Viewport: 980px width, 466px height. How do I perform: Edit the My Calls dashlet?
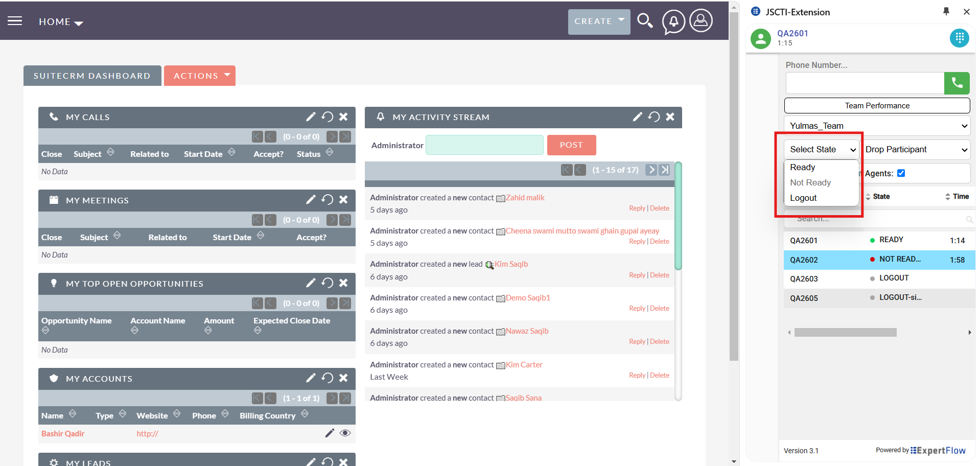(311, 117)
